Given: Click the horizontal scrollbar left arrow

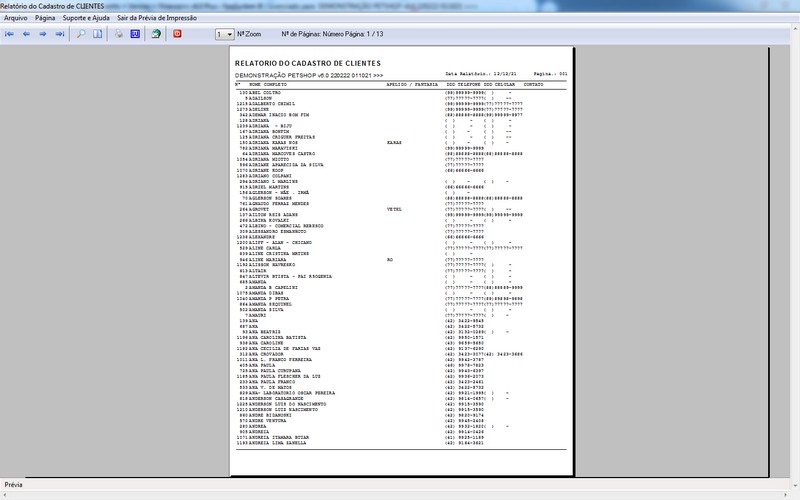Looking at the screenshot, I should pos(4,496).
